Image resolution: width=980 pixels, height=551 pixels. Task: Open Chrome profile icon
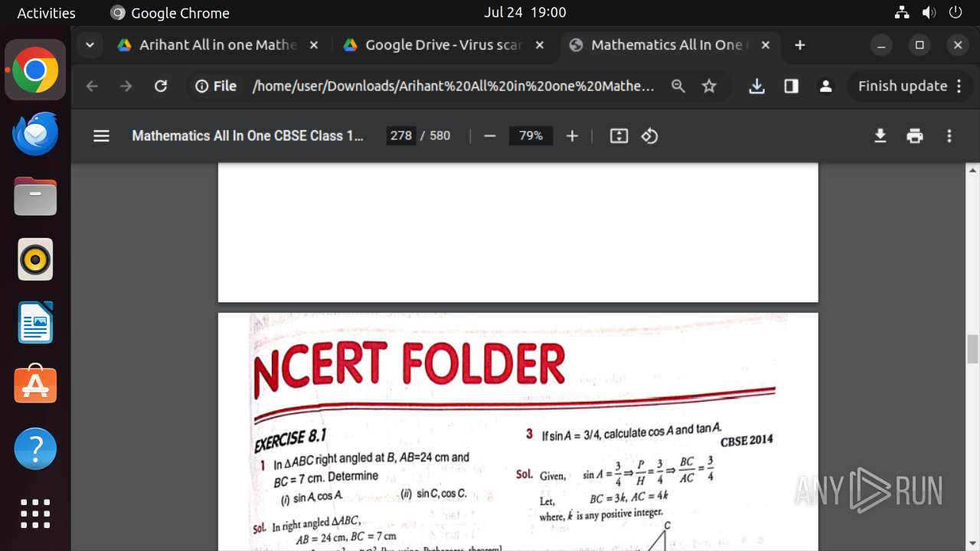coord(825,86)
